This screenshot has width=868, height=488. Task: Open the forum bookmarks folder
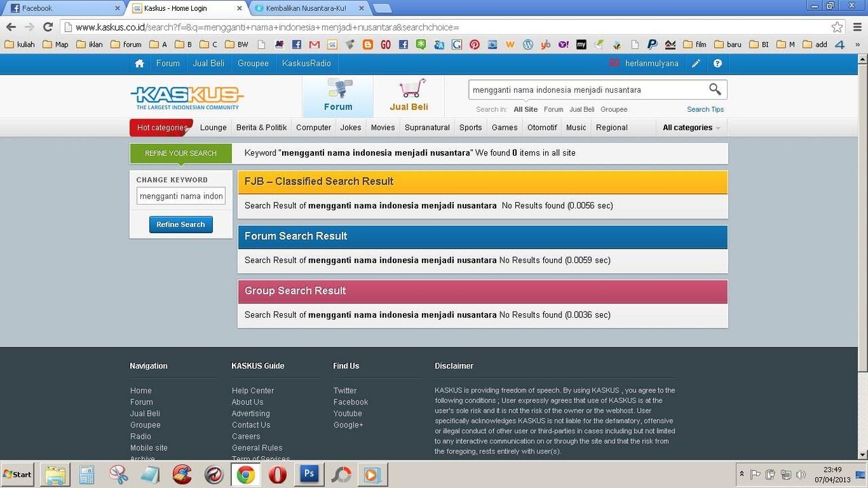pos(126,45)
